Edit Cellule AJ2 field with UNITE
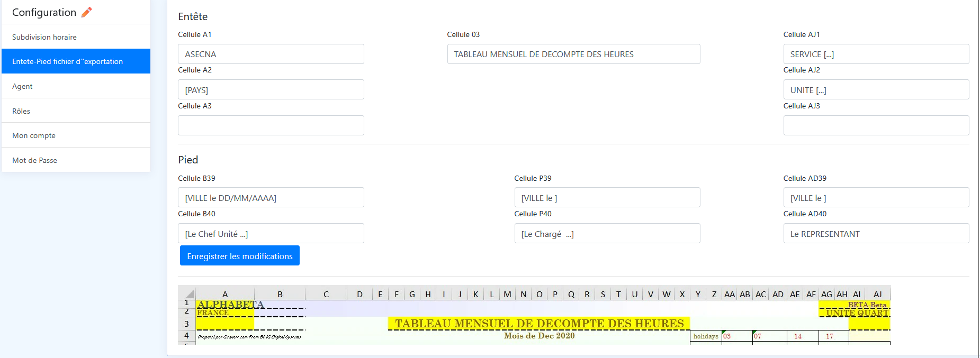 tap(876, 90)
